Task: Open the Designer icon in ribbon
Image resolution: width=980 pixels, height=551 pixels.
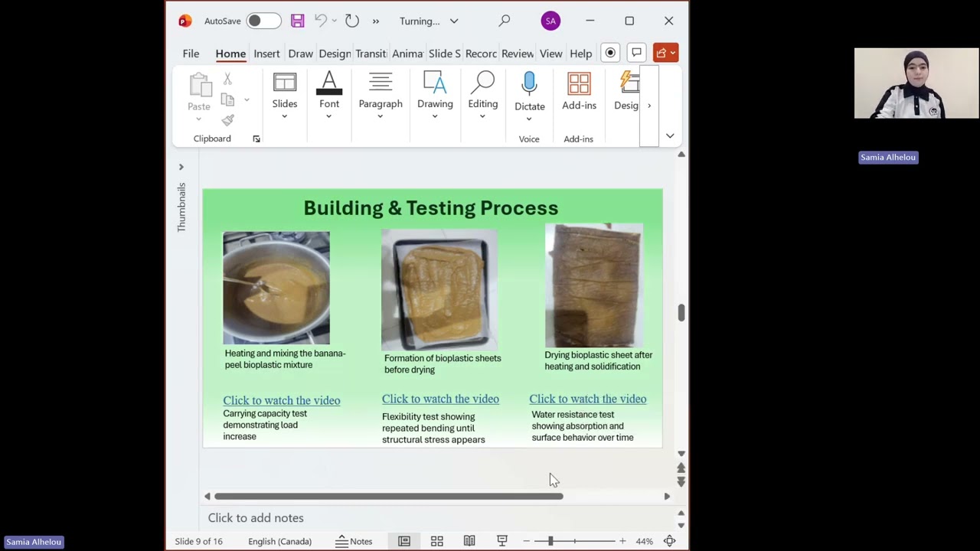Action: (629, 83)
